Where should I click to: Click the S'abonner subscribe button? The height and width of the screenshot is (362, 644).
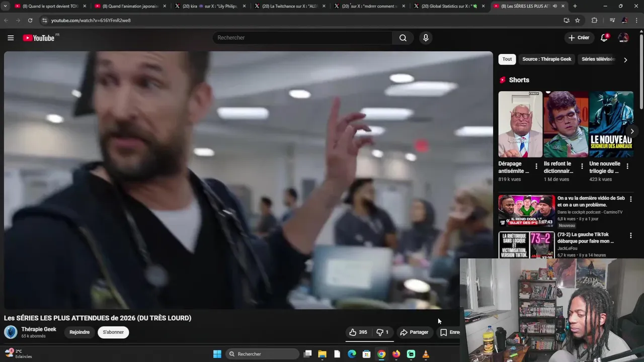[x=113, y=332]
